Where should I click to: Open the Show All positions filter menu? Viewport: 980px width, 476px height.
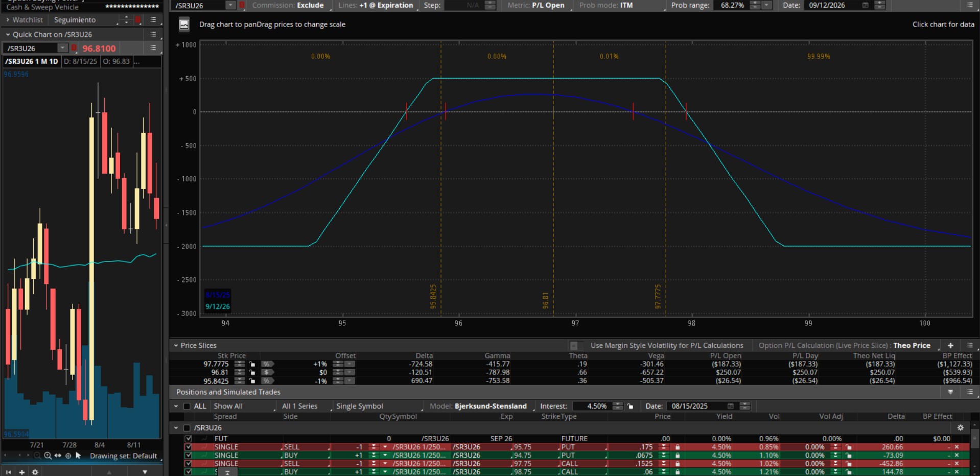(x=228, y=407)
